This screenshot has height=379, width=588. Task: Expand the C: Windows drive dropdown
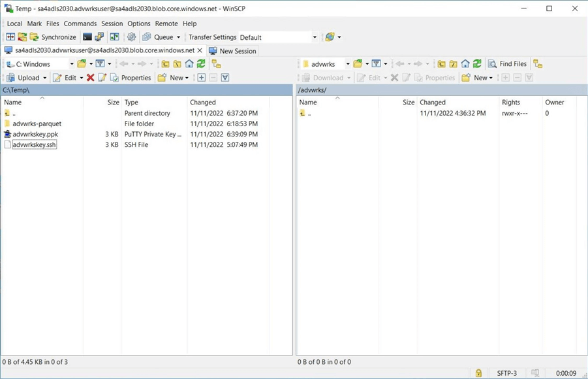[71, 64]
